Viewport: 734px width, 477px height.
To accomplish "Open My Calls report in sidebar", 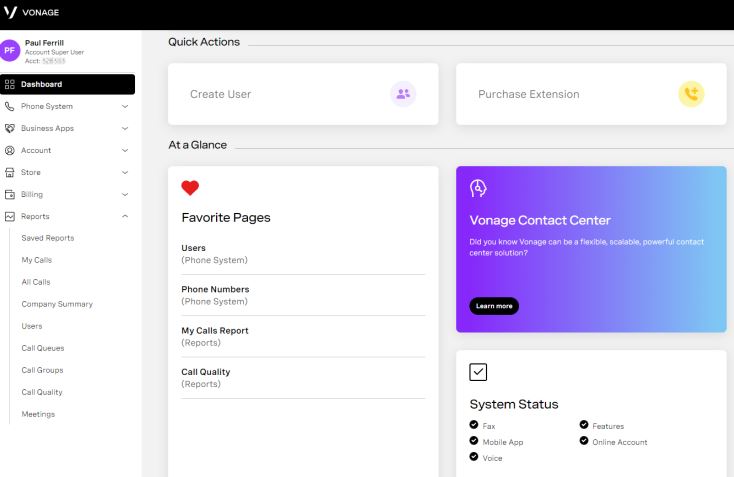I will (37, 260).
